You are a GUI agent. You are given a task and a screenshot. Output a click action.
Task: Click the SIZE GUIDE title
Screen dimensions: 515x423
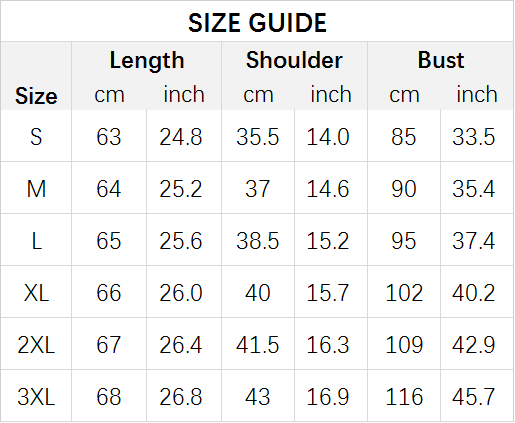(257, 23)
